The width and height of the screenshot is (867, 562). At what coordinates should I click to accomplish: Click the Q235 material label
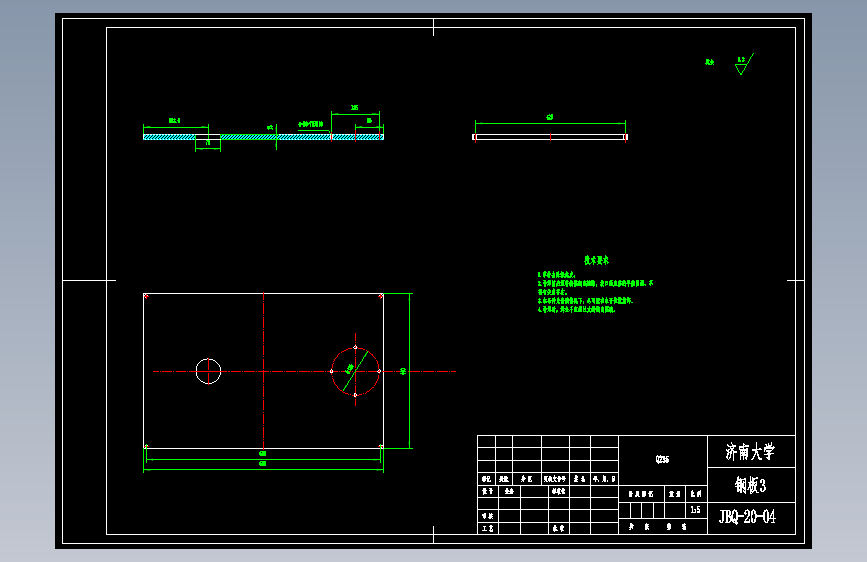tap(662, 459)
